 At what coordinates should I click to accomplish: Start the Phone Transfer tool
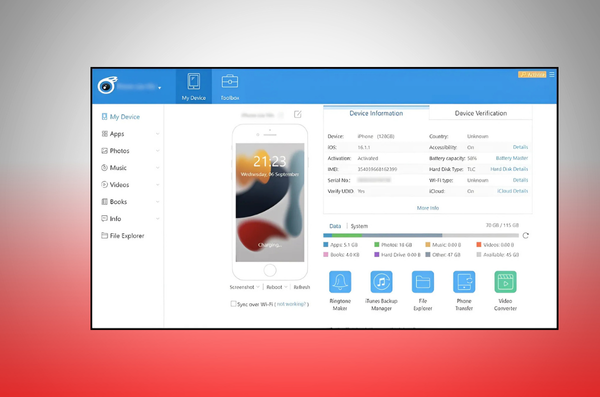464,282
